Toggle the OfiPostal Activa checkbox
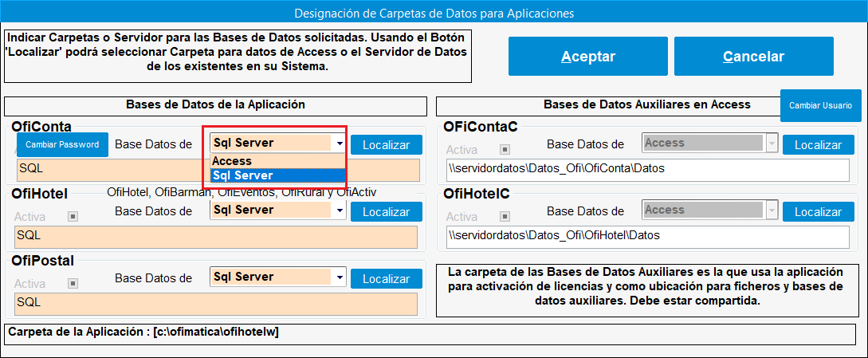Image resolution: width=868 pixels, height=358 pixels. click(x=72, y=283)
